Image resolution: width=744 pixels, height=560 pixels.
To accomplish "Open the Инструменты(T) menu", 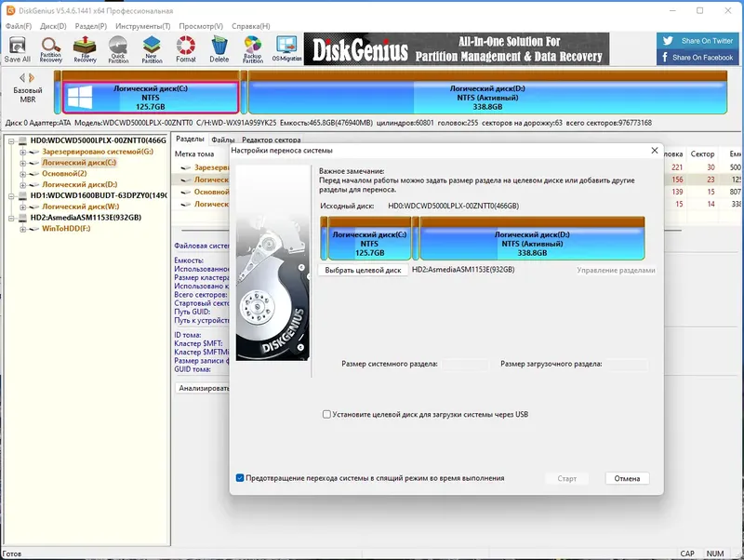I will pyautogui.click(x=143, y=26).
